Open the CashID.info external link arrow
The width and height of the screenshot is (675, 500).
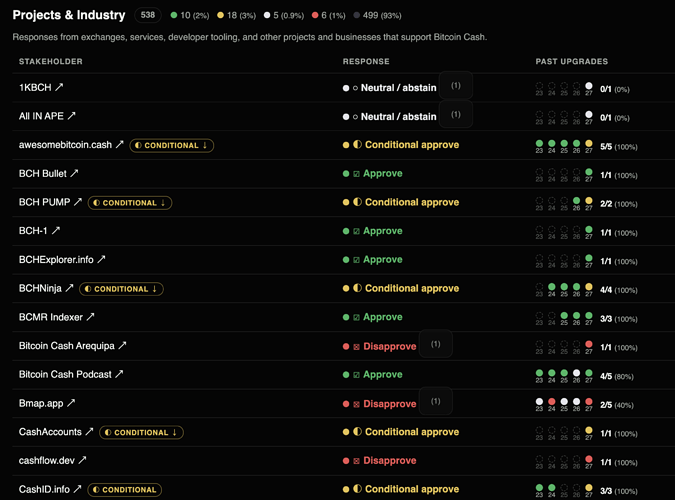click(77, 489)
